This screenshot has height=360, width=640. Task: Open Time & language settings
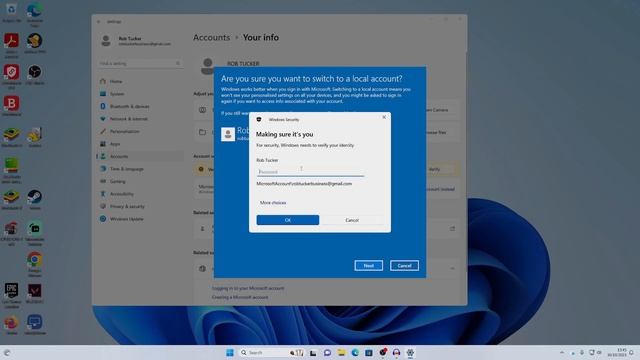pyautogui.click(x=140, y=169)
